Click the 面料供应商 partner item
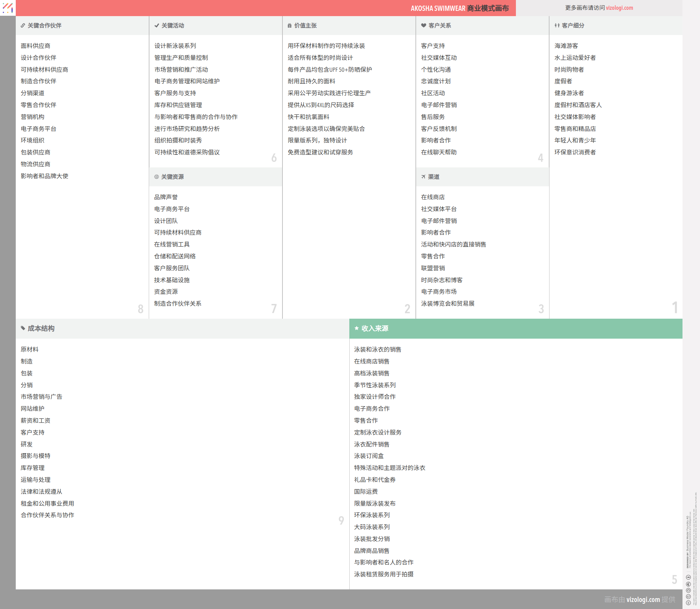 point(35,46)
